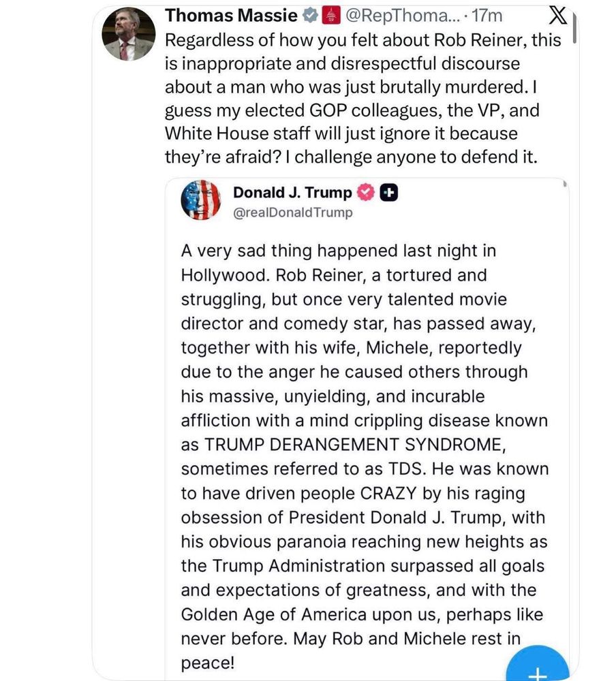Open the quoted post's opening paragraph line
This screenshot has height=681, width=616.
pyautogui.click(x=338, y=251)
